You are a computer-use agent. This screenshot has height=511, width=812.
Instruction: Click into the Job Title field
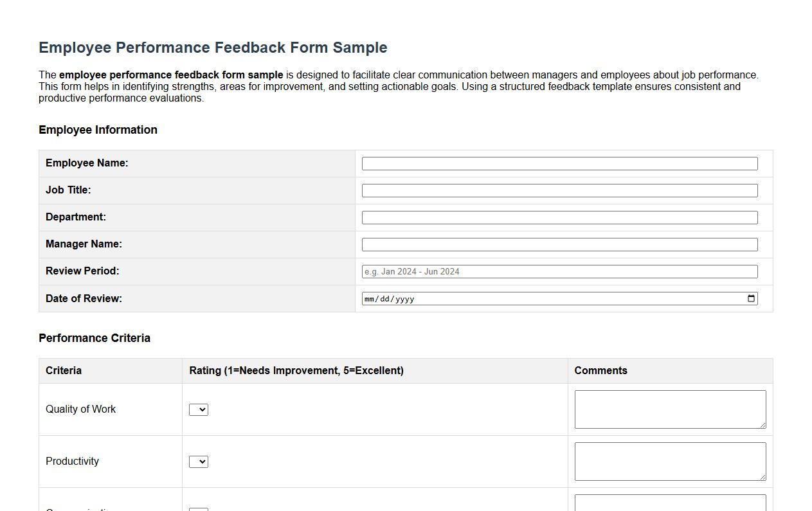(559, 190)
